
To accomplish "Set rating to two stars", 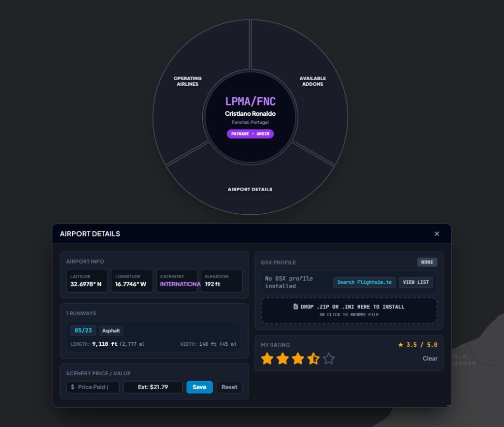I will (283, 359).
